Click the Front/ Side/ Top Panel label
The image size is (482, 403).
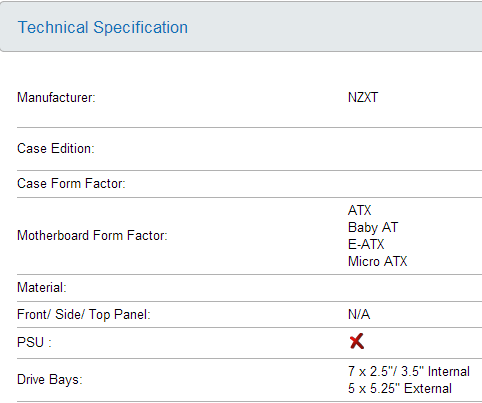coord(84,315)
